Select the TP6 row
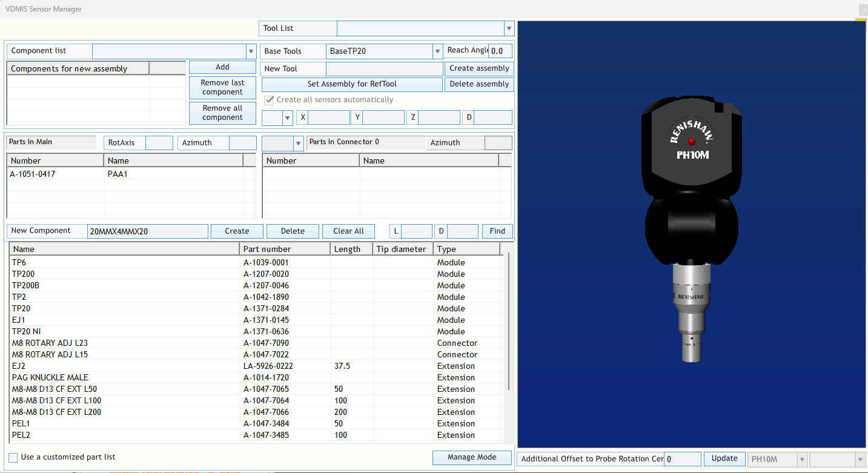The height and width of the screenshot is (473, 868). 256,262
